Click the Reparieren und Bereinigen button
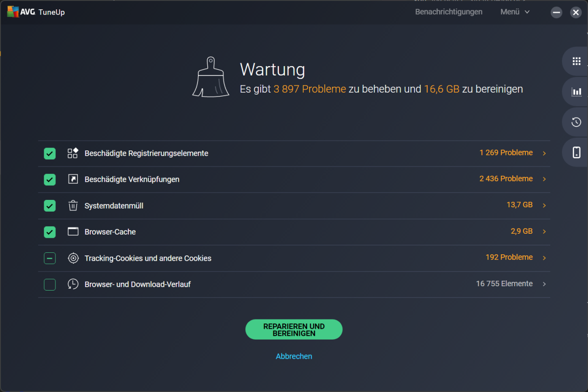Viewport: 588px width, 392px height. [x=294, y=330]
